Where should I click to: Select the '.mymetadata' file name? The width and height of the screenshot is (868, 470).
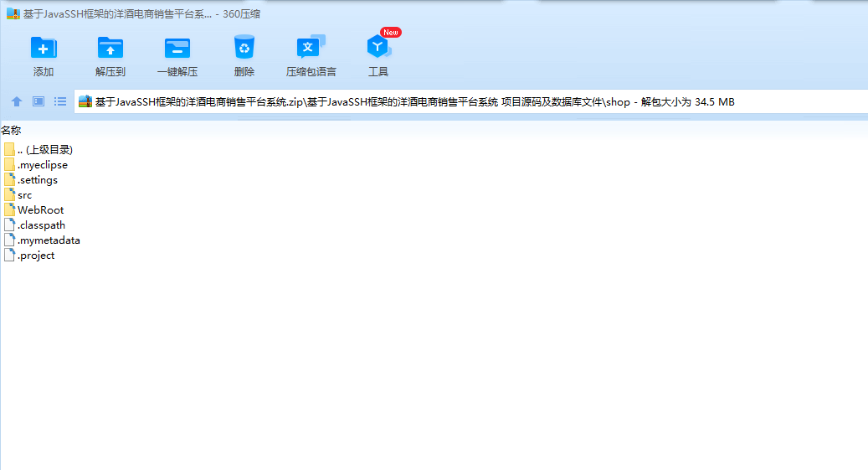coord(49,240)
